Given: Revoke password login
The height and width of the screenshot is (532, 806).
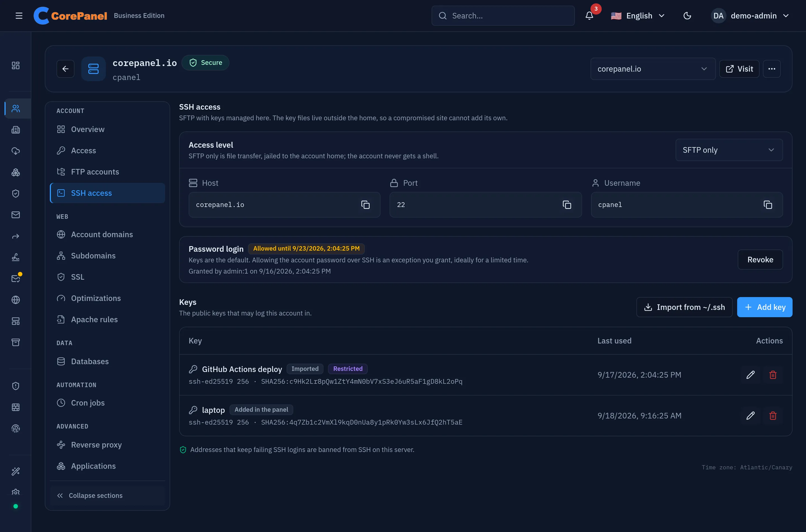Looking at the screenshot, I should [x=760, y=260].
